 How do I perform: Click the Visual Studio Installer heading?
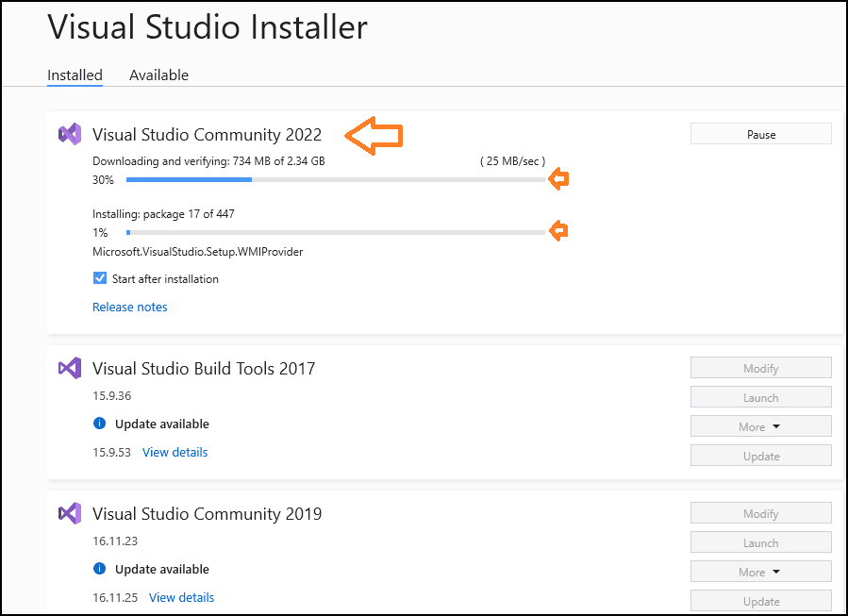pyautogui.click(x=208, y=27)
